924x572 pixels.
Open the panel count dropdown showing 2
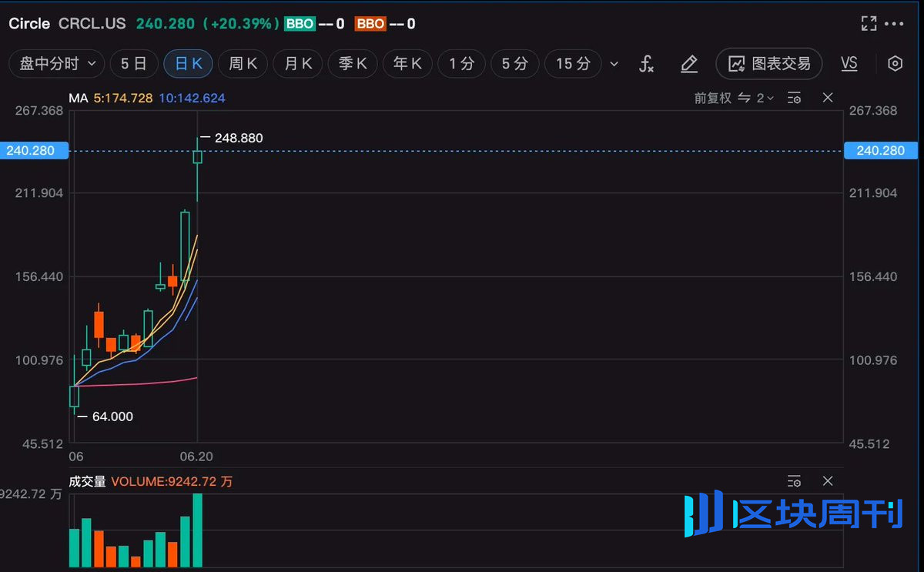pyautogui.click(x=765, y=98)
